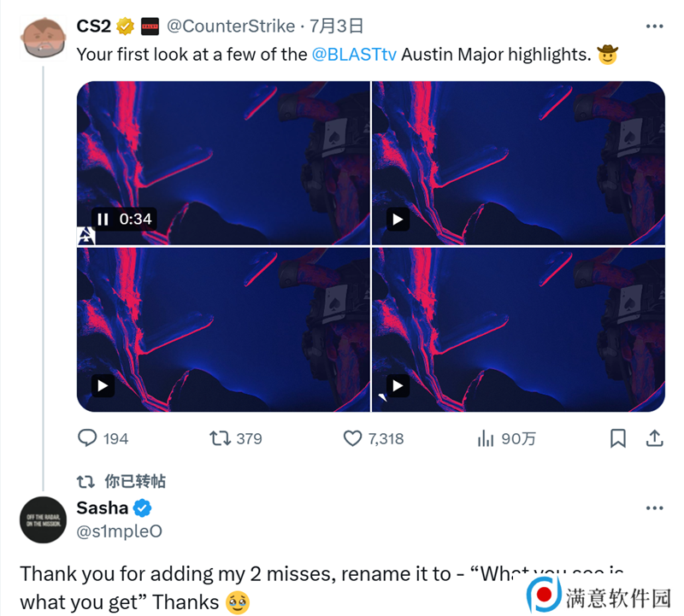Open Sasha's black profile avatar
The image size is (684, 616).
(x=43, y=519)
